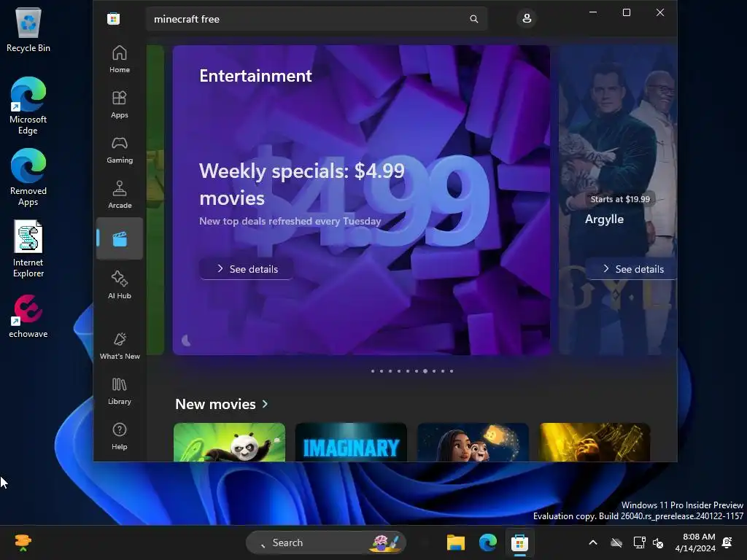The image size is (747, 560).
Task: Select the highlighted active carousel dot
Action: pos(425,371)
